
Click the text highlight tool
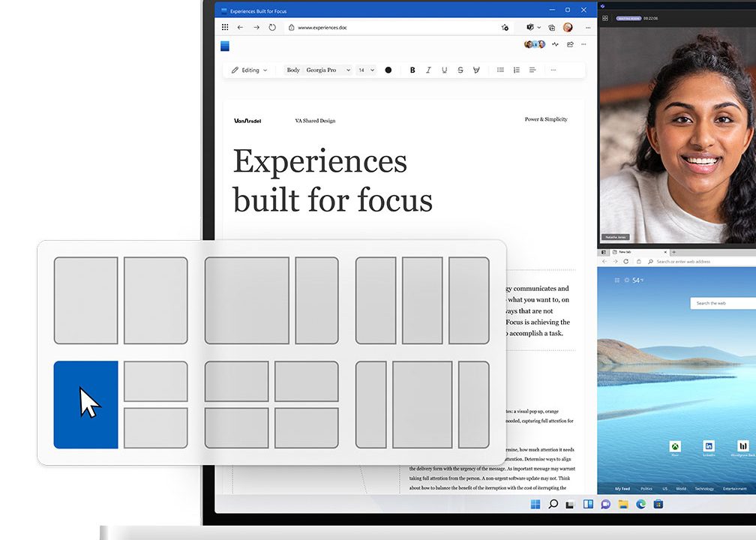(x=476, y=70)
